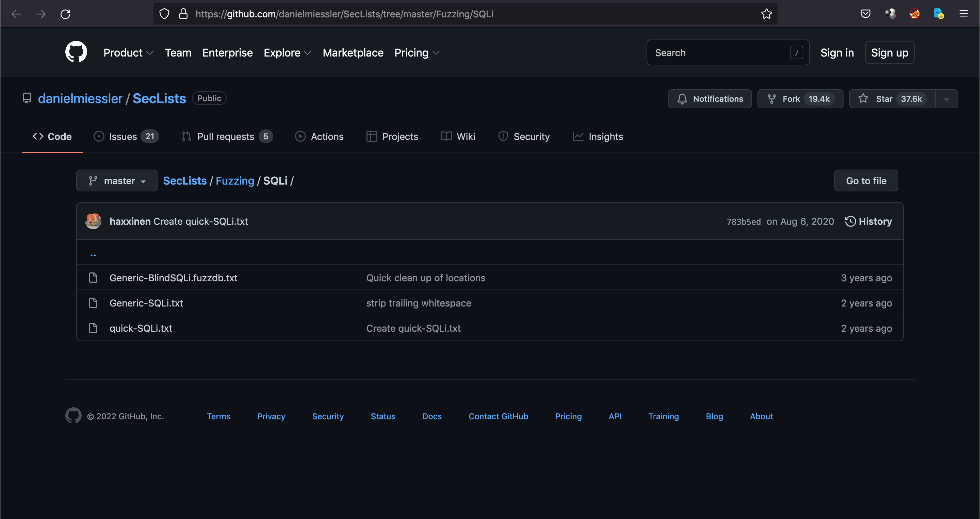
Task: Click the 'Quick clean up of locations' commit message
Action: (426, 278)
